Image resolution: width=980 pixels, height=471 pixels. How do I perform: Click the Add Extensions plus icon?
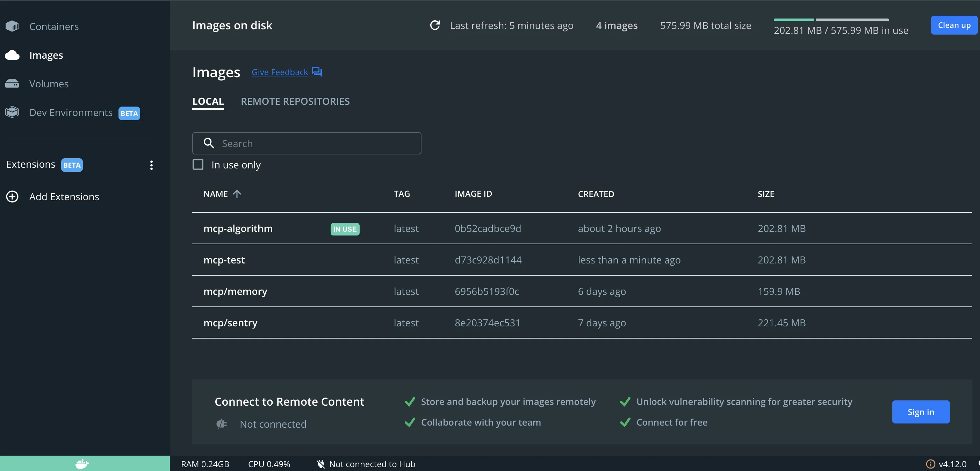point(12,197)
